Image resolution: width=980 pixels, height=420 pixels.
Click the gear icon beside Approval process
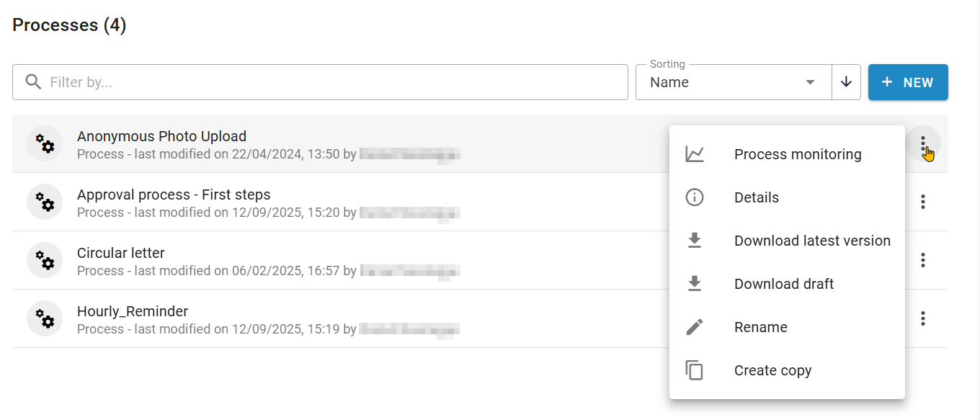tap(45, 202)
